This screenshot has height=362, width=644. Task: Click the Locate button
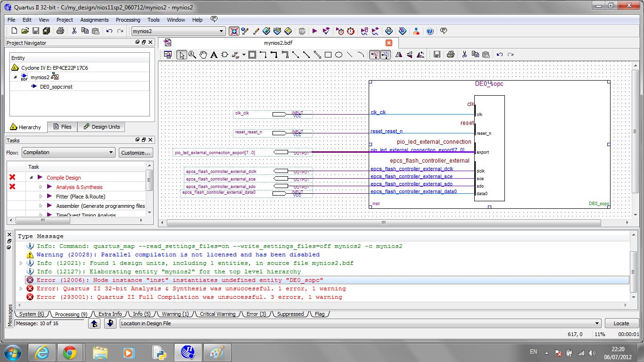click(621, 323)
